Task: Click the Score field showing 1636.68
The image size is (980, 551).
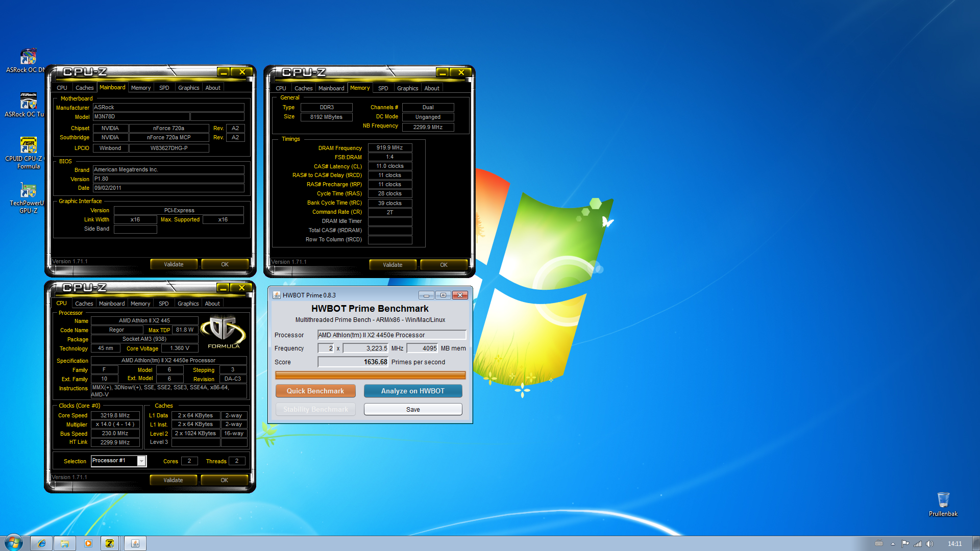Action: (353, 362)
